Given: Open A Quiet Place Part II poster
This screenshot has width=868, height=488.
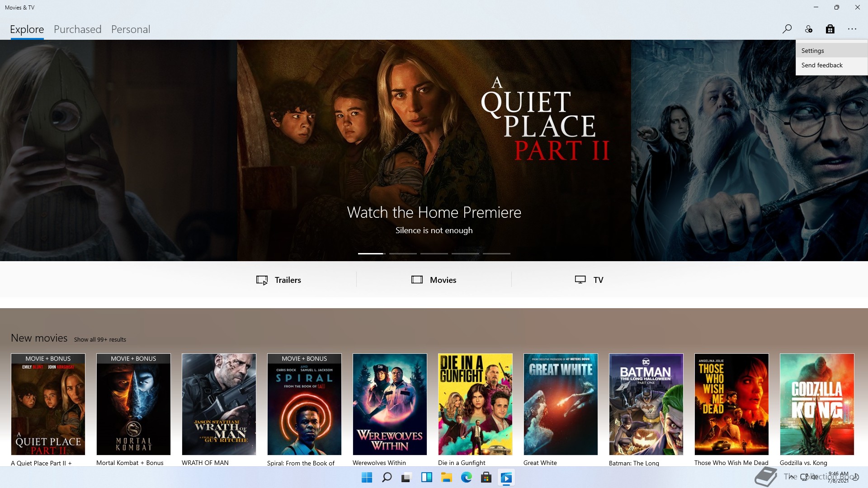Looking at the screenshot, I should pyautogui.click(x=48, y=404).
